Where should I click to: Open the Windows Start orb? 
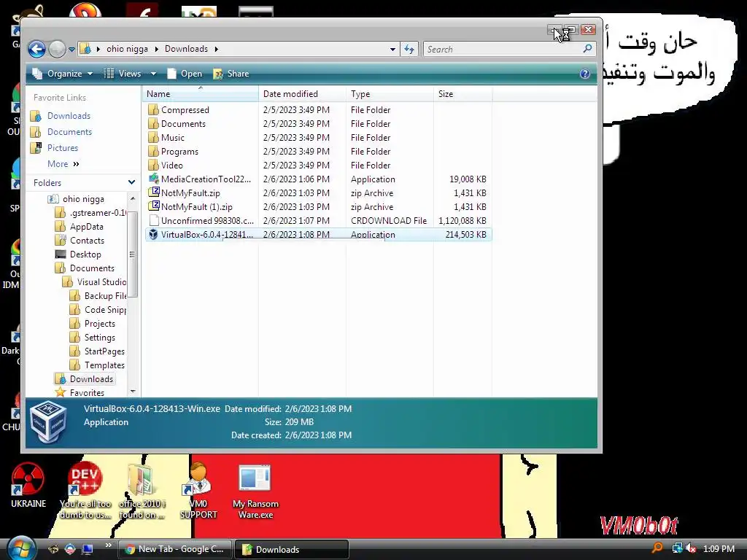tap(21, 548)
